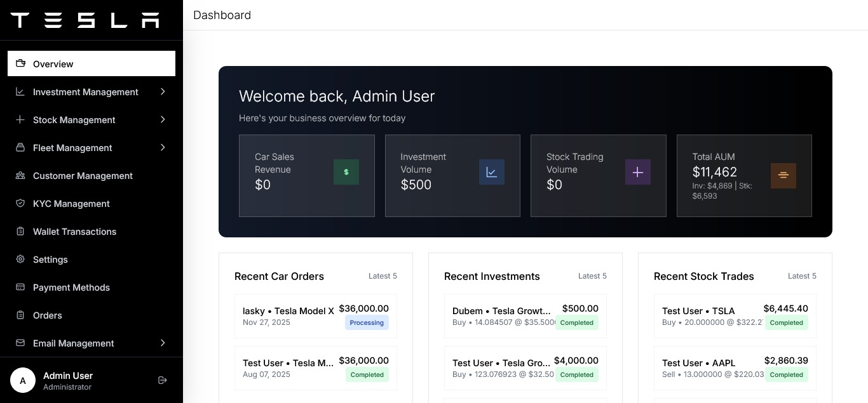Click the Fleet Management car icon

click(20, 147)
